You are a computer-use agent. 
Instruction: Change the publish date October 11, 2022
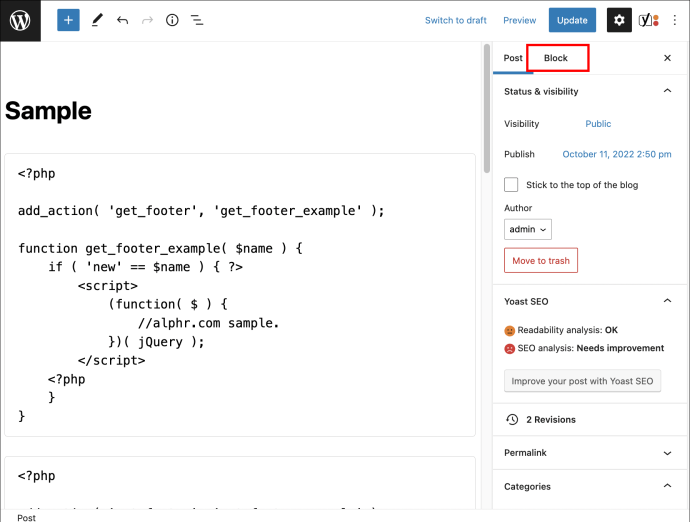[617, 154]
